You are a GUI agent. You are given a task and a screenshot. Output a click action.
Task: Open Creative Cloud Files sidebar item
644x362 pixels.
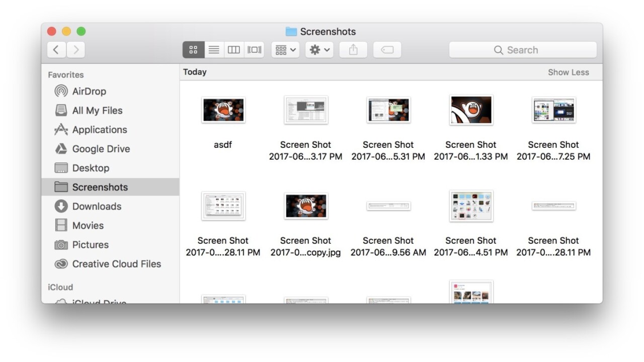(116, 264)
